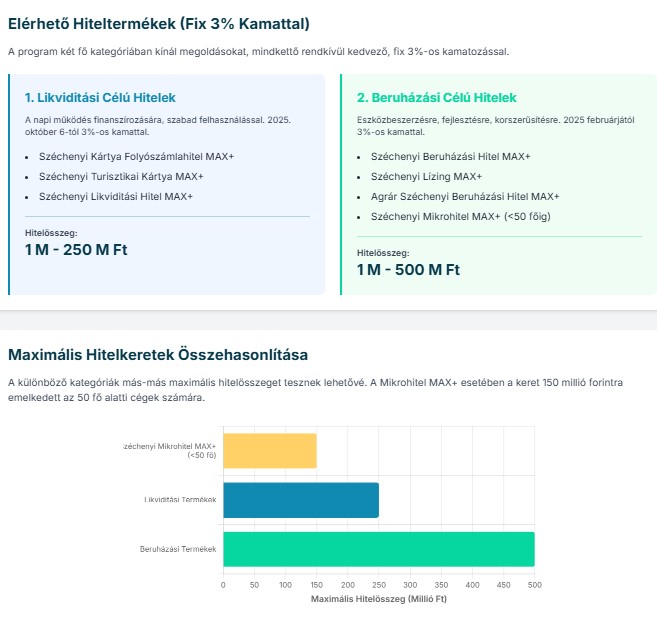The height and width of the screenshot is (620, 657).
Task: Click Széchenyi Beruházási Hitel MAX+ list item
Action: (450, 157)
